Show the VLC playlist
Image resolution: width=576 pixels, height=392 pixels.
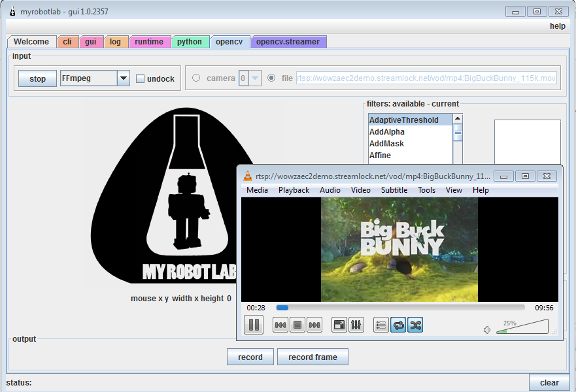pyautogui.click(x=381, y=325)
